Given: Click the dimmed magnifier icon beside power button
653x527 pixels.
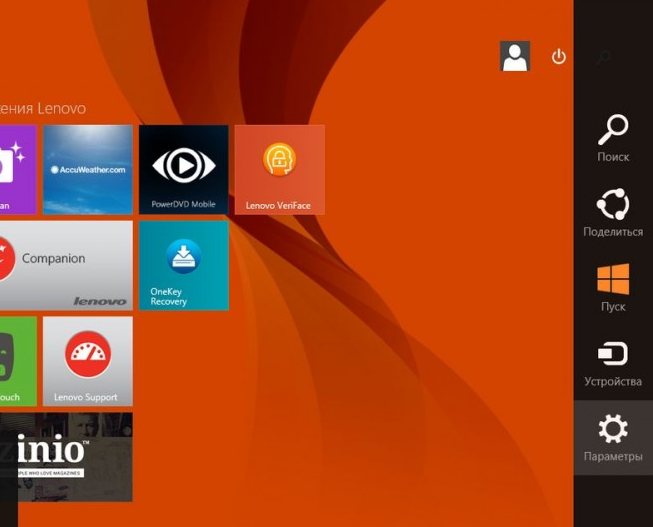Looking at the screenshot, I should pyautogui.click(x=603, y=57).
